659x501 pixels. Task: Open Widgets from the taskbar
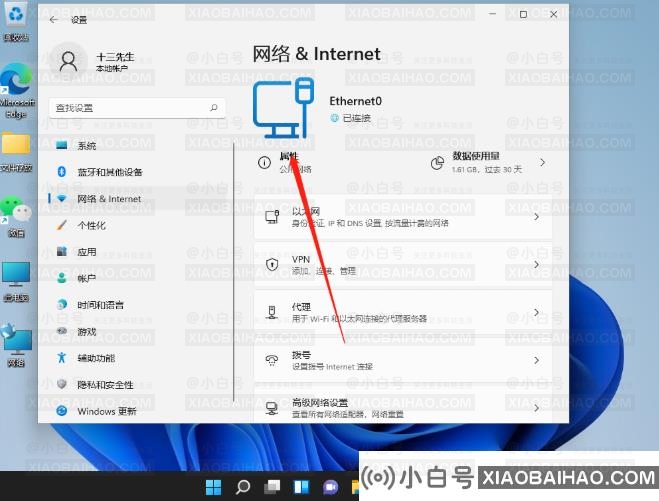click(x=301, y=487)
